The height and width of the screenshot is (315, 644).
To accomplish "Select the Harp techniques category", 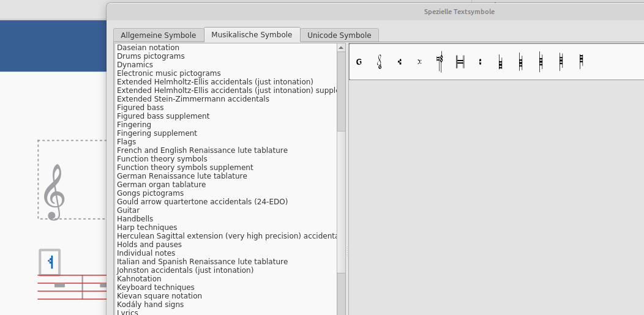I will coord(147,227).
